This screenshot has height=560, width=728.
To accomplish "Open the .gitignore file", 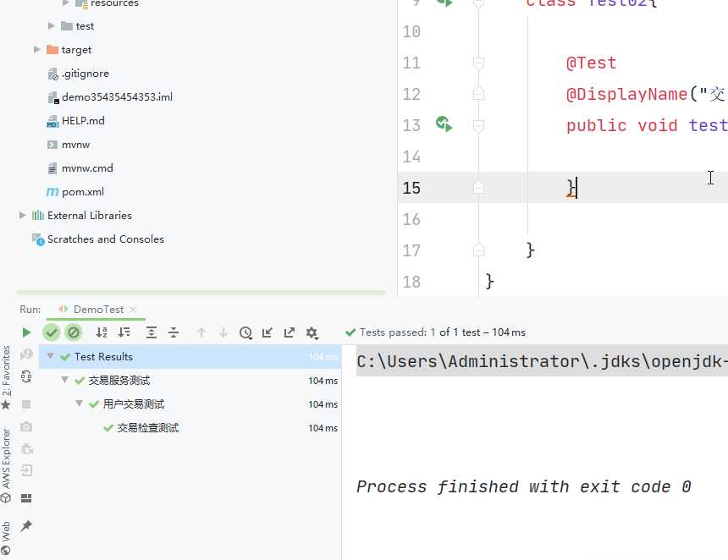I will pos(85,74).
